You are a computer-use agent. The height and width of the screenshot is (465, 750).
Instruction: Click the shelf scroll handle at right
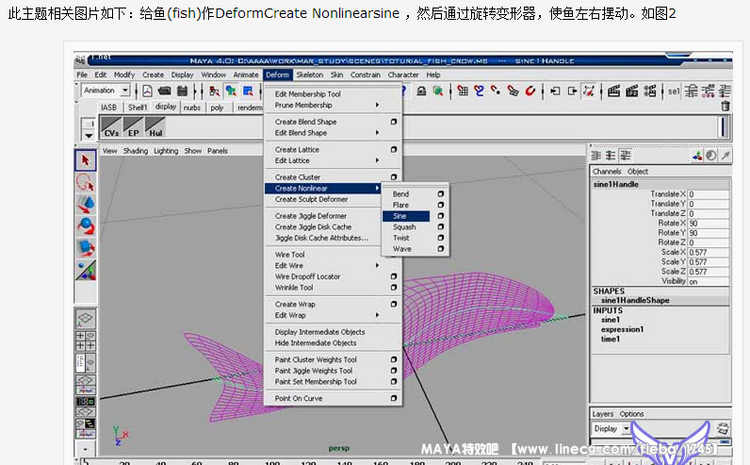coord(723,127)
